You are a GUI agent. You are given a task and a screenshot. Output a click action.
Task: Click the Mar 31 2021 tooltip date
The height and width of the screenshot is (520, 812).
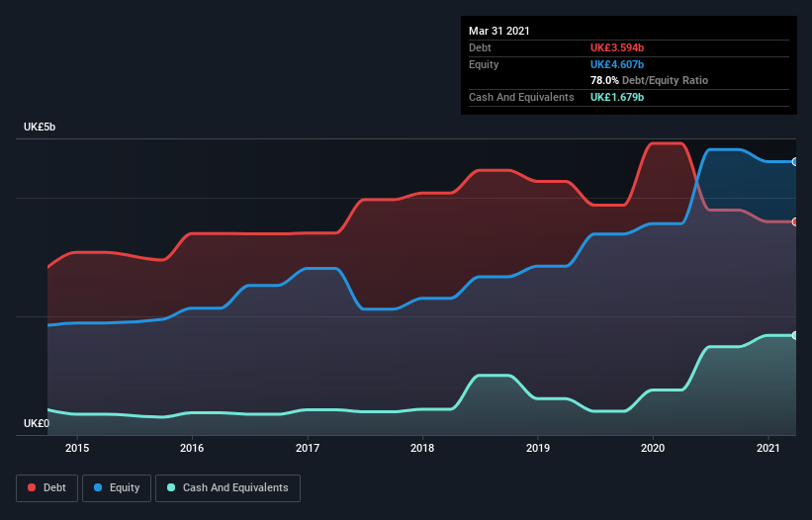tap(499, 31)
